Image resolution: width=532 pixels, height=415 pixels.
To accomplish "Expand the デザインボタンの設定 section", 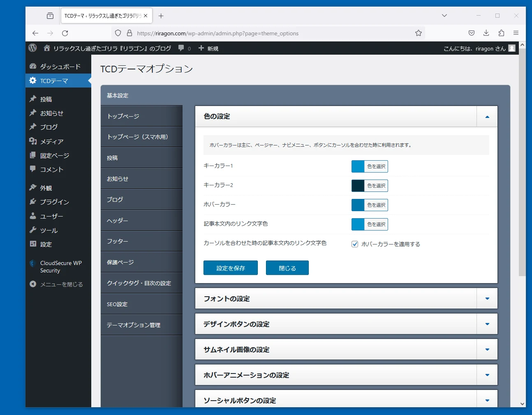I will 487,324.
